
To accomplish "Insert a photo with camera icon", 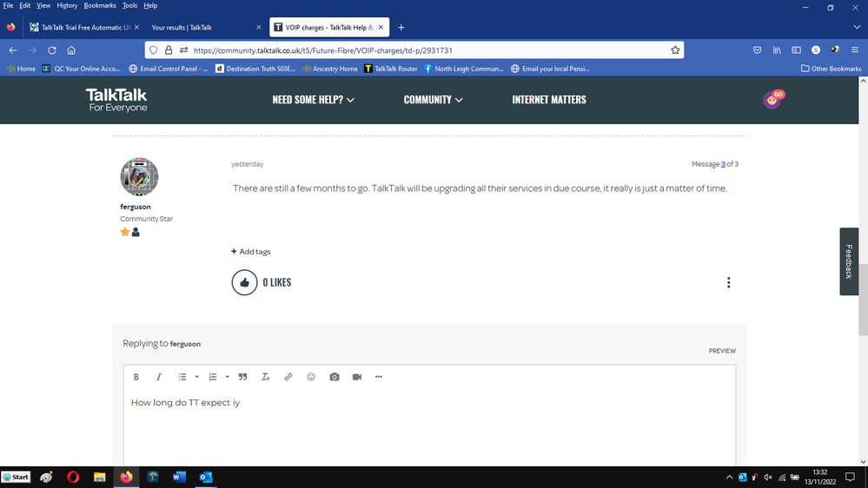I will 335,377.
